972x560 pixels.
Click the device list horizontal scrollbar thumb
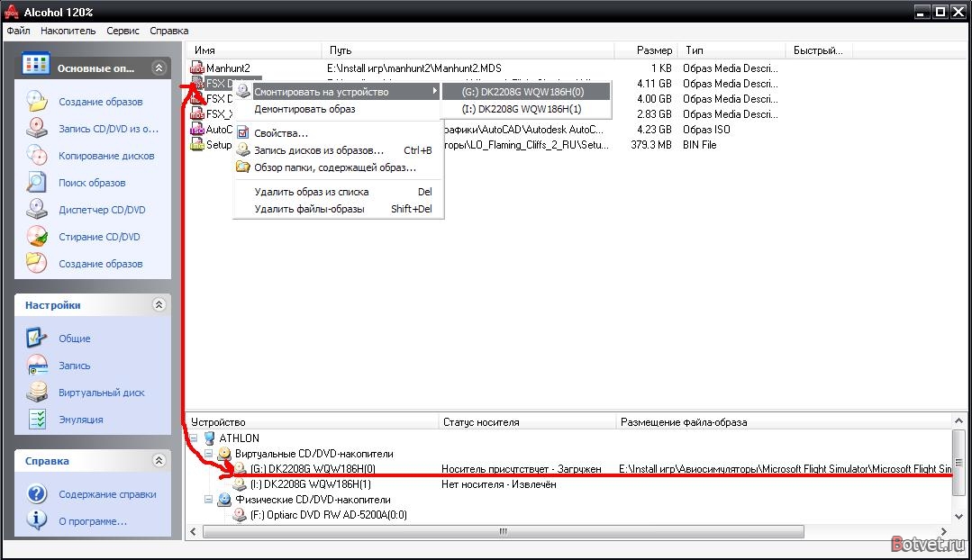[x=504, y=531]
